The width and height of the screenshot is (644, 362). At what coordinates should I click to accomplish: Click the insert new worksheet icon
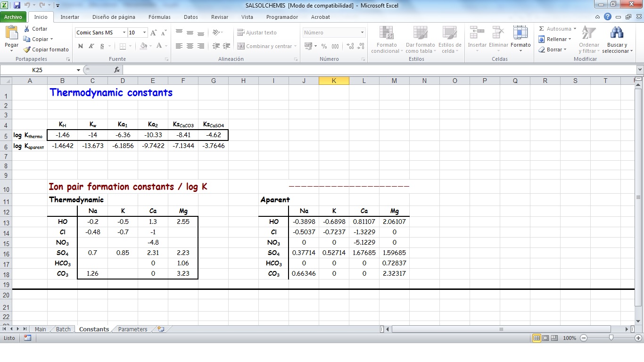160,329
